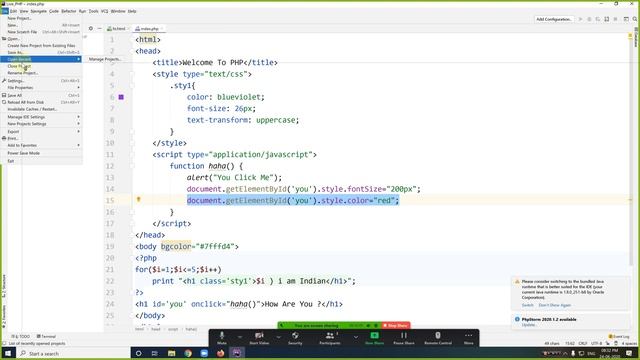Open the TODO tool window
Viewport: 640px width, 360px height.
point(20,336)
